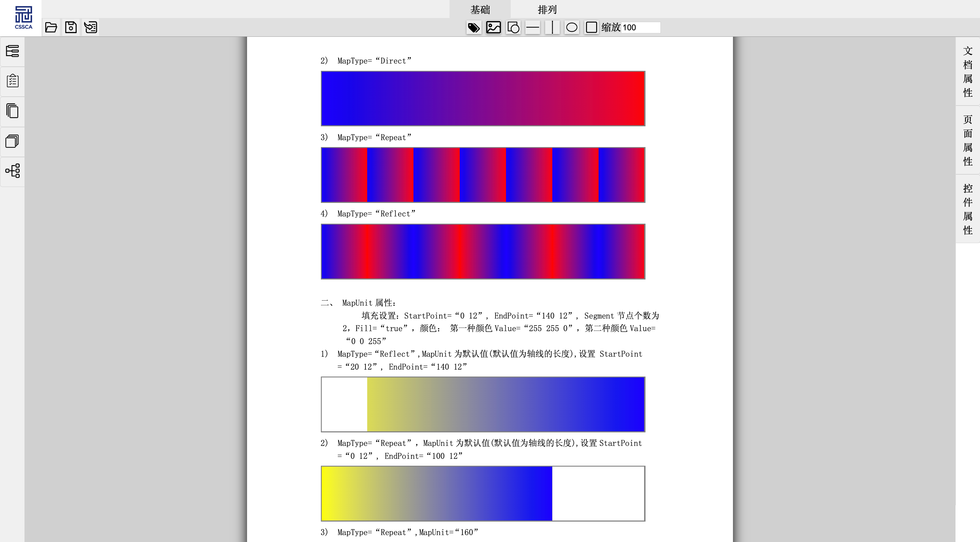The image size is (980, 542).
Task: Switch to the 基础 tab
Action: pyautogui.click(x=480, y=10)
